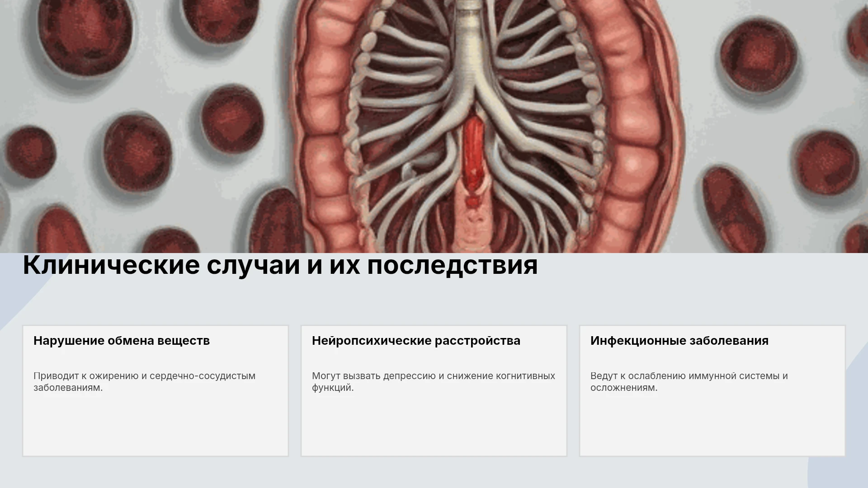The image size is (868, 488).
Task: Click the text about ожирению и сердечно-сосудистым заболеваниям
Action: [144, 382]
